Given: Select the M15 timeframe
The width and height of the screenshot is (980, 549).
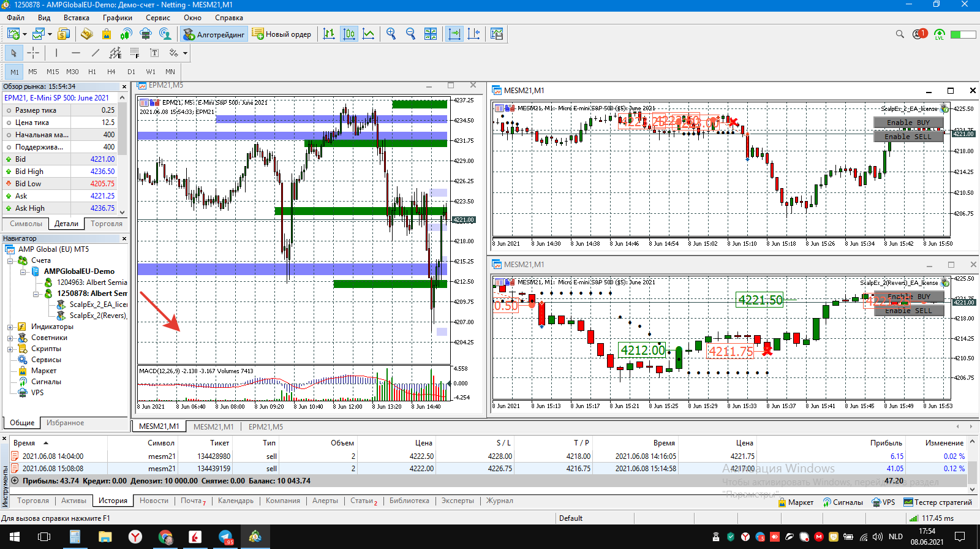Looking at the screenshot, I should (x=53, y=72).
